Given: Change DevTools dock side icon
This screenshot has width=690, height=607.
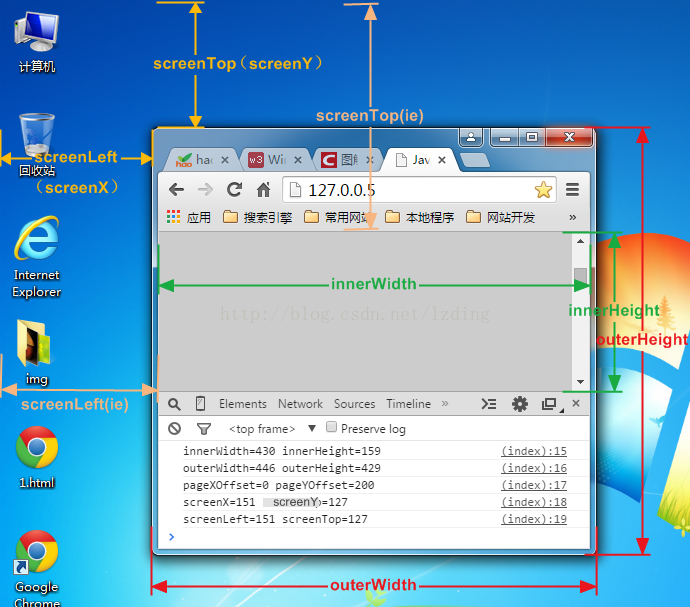Looking at the screenshot, I should [x=550, y=404].
